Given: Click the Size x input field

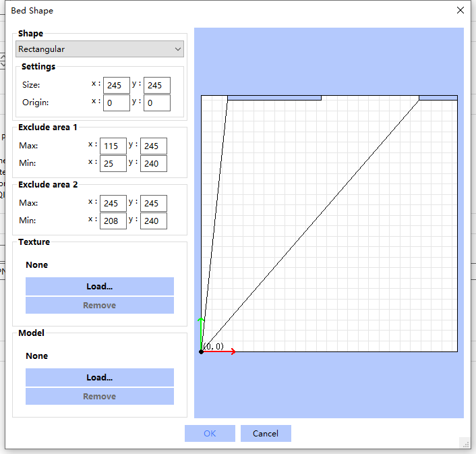Looking at the screenshot, I should pos(117,85).
